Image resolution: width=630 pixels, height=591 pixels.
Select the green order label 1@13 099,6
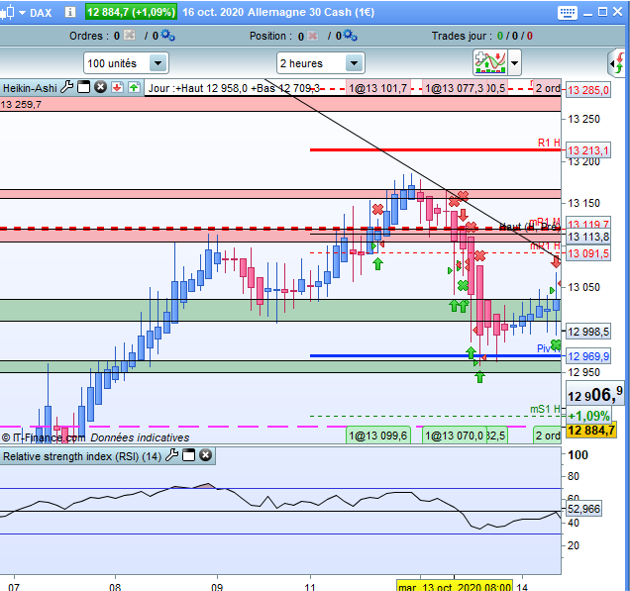(378, 436)
